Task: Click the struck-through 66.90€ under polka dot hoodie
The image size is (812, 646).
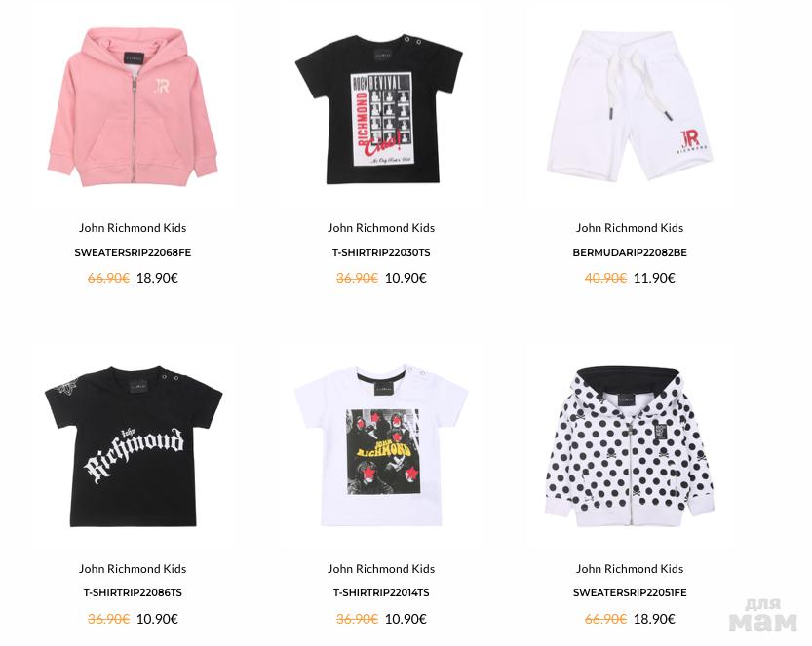Action: (x=605, y=619)
